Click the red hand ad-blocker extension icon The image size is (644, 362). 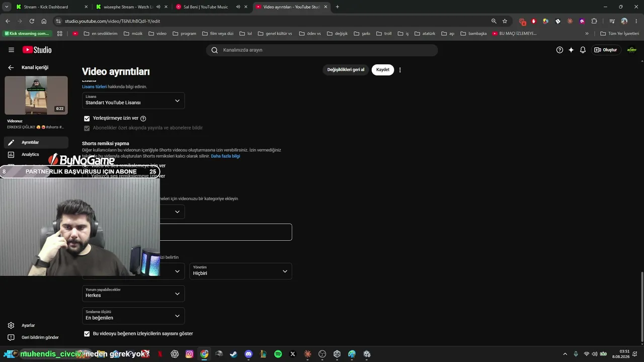click(x=534, y=21)
